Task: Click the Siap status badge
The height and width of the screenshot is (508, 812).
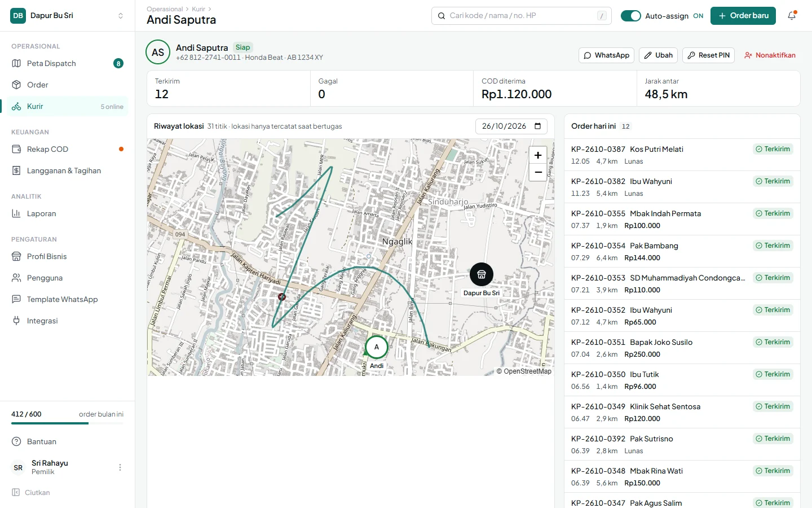Action: point(243,47)
